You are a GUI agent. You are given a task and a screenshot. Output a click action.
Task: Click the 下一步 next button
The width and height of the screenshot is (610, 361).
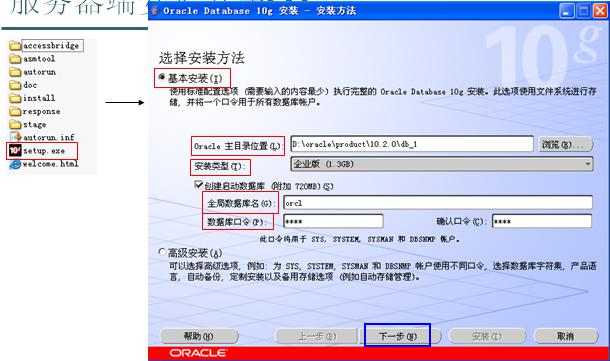[x=398, y=336]
